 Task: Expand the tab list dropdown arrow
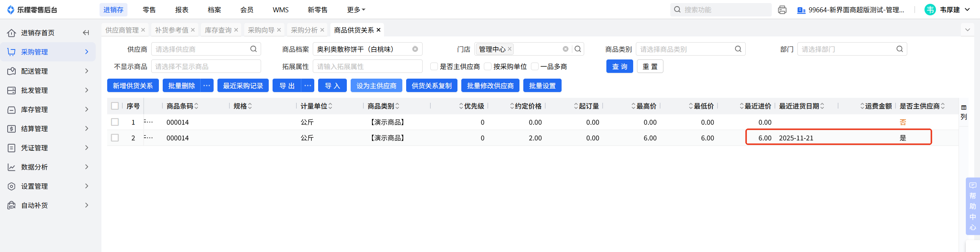[x=968, y=30]
